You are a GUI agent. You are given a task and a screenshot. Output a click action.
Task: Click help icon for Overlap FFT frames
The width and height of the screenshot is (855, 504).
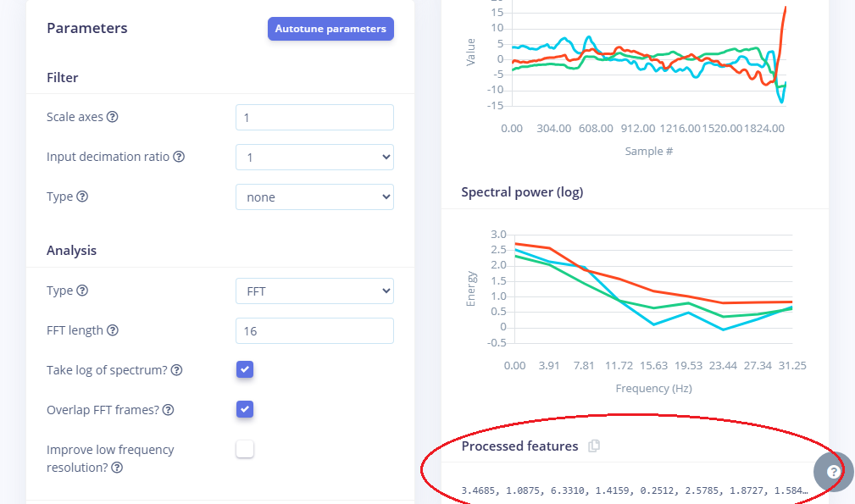tap(168, 410)
